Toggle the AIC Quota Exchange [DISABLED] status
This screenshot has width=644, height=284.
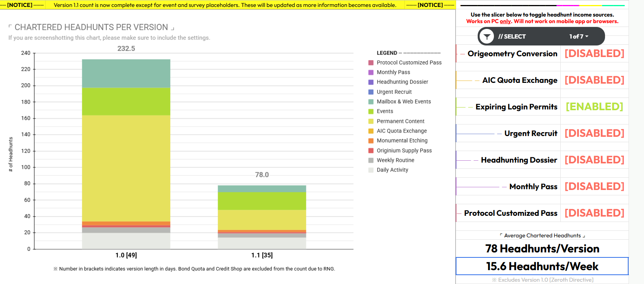coord(594,80)
